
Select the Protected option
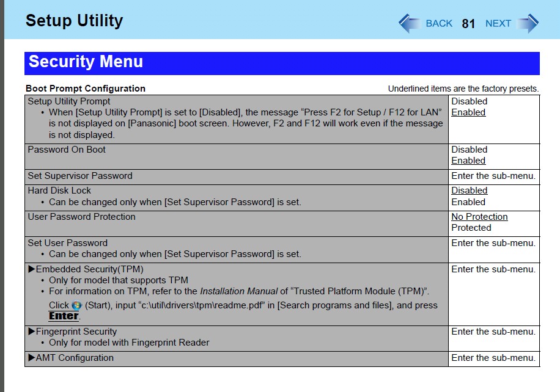[x=471, y=228]
